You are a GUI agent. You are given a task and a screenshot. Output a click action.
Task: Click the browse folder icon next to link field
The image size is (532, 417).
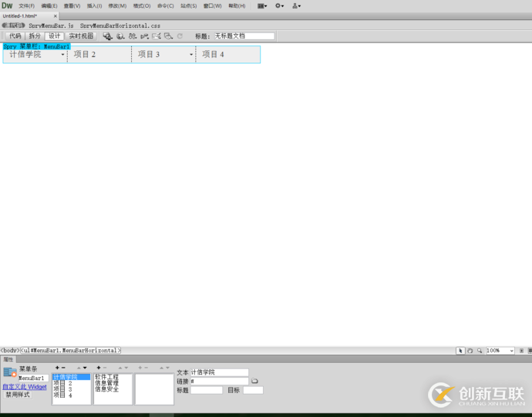tap(254, 381)
